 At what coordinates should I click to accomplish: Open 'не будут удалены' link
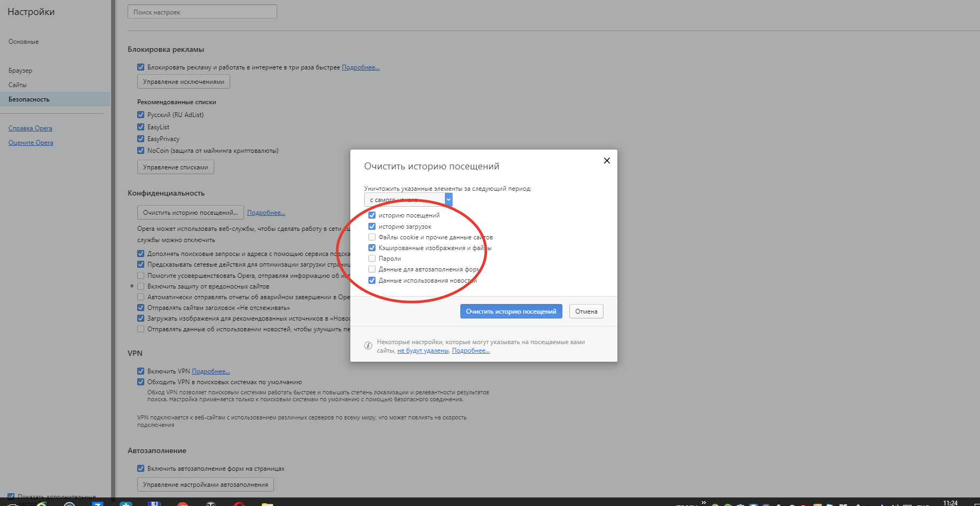[423, 351]
